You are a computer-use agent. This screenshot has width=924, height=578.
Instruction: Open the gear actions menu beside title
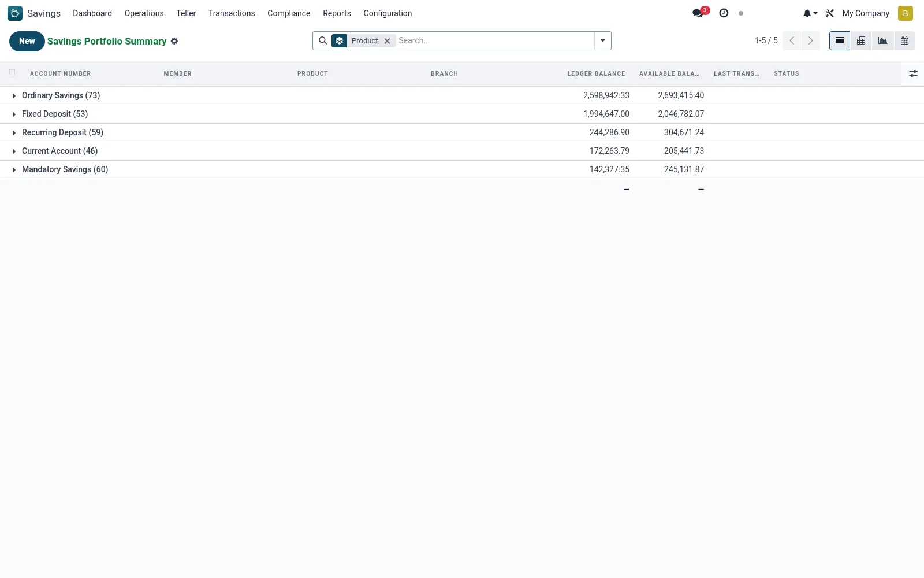click(x=174, y=41)
